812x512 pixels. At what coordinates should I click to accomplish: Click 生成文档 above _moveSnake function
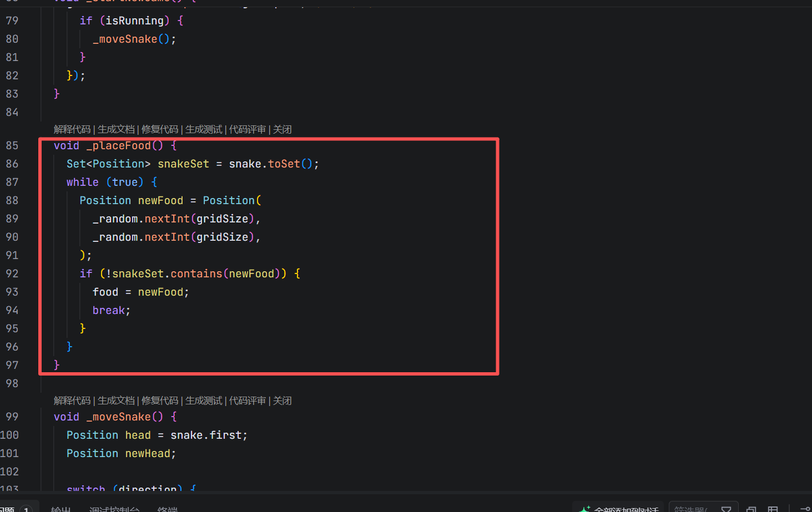(116, 401)
